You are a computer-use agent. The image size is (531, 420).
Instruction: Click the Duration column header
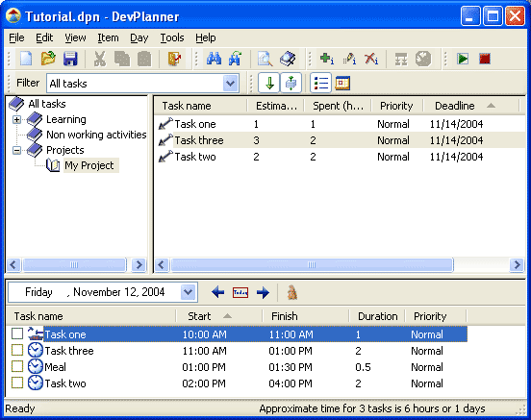(377, 316)
